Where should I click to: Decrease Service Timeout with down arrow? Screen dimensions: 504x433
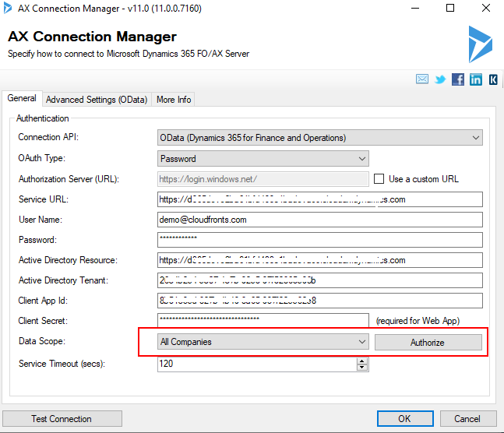coord(362,368)
